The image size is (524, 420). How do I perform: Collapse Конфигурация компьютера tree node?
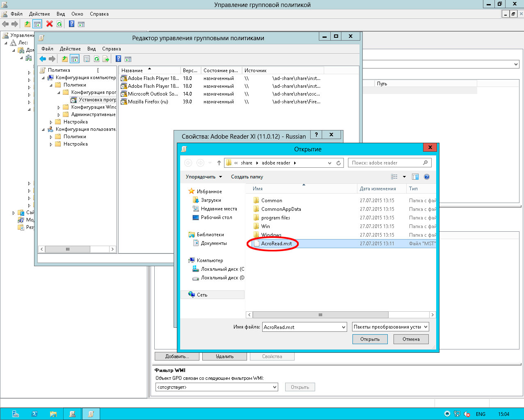(43, 78)
